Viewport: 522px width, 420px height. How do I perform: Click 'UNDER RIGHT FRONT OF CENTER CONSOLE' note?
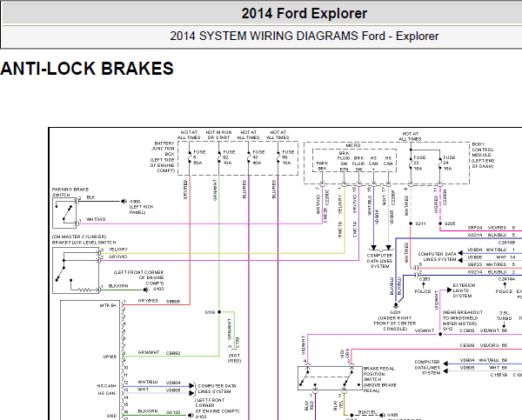coord(395,323)
